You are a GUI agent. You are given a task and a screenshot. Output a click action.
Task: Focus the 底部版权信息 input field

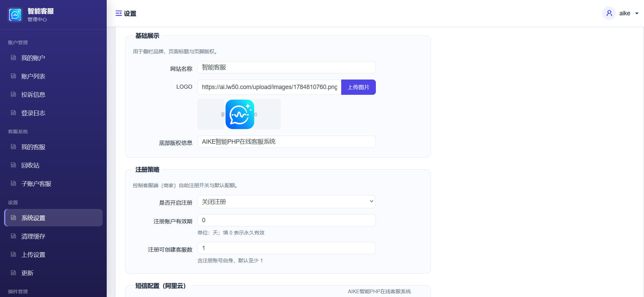[x=286, y=142]
